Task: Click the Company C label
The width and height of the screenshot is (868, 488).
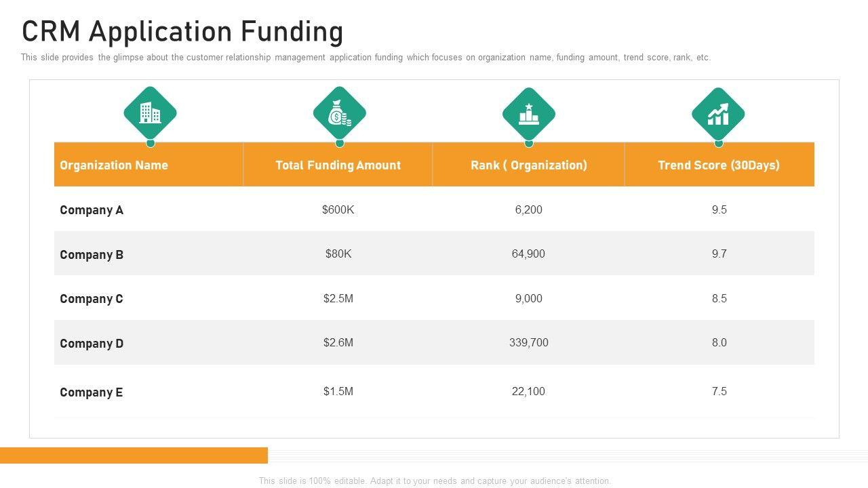Action: tap(92, 299)
